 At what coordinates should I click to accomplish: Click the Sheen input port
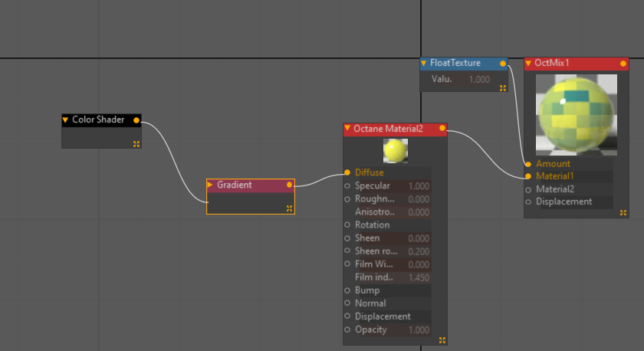[x=347, y=238]
